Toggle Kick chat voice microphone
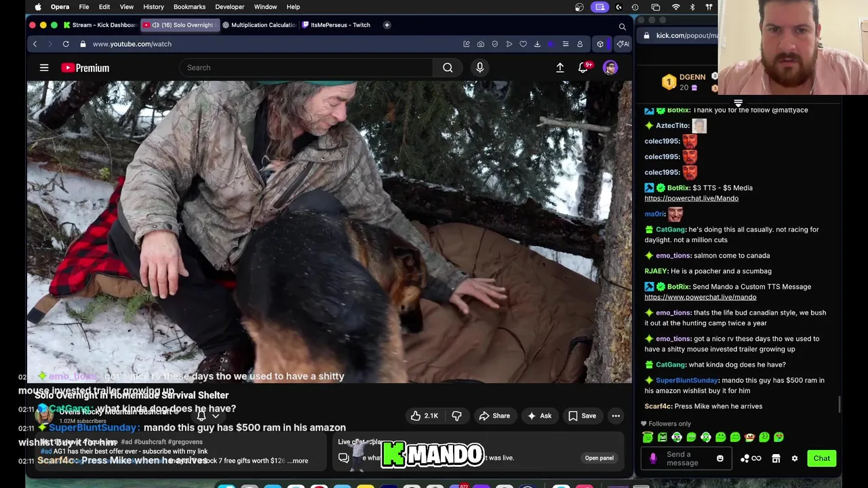The height and width of the screenshot is (488, 868). (653, 459)
